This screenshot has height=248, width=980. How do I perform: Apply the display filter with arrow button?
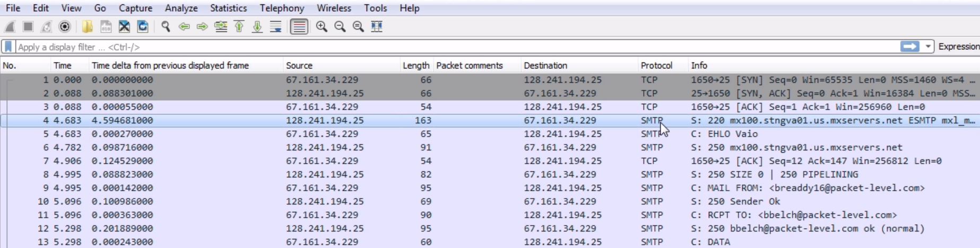click(909, 47)
